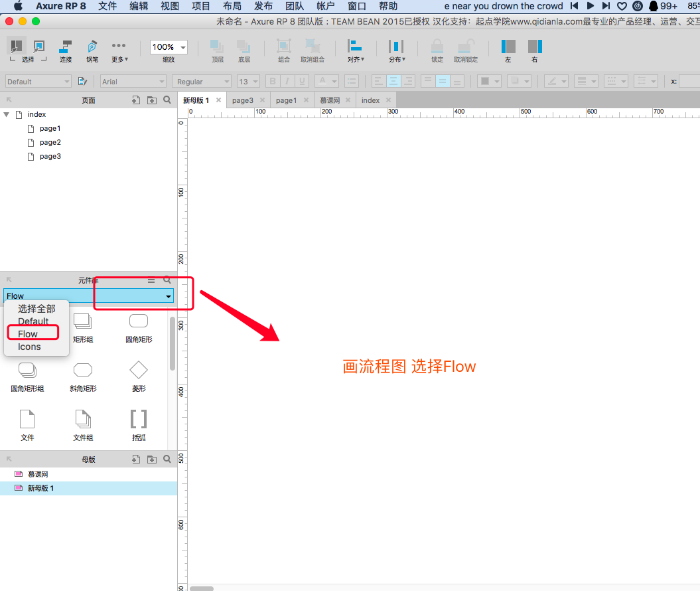Select page3 in the page tree

50,156
